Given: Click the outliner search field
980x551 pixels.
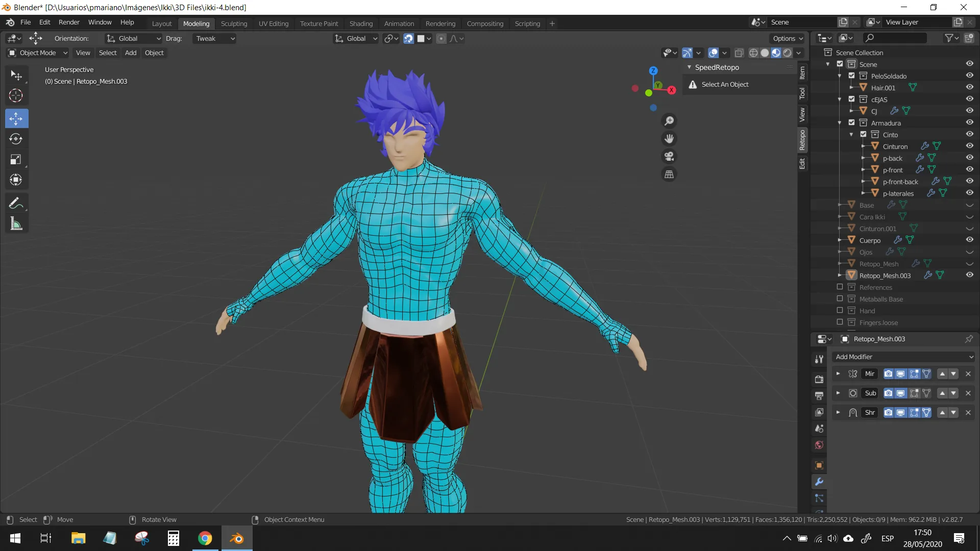Looking at the screenshot, I should pyautogui.click(x=895, y=38).
